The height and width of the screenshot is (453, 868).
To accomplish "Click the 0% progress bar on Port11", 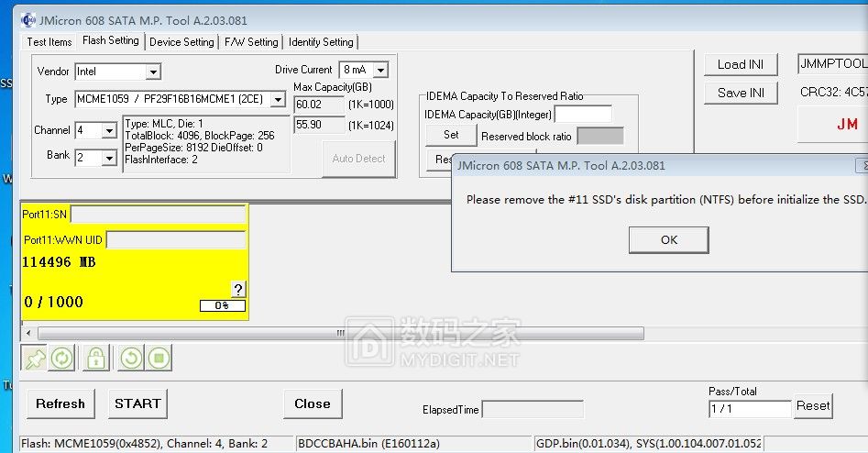I will pos(223,305).
